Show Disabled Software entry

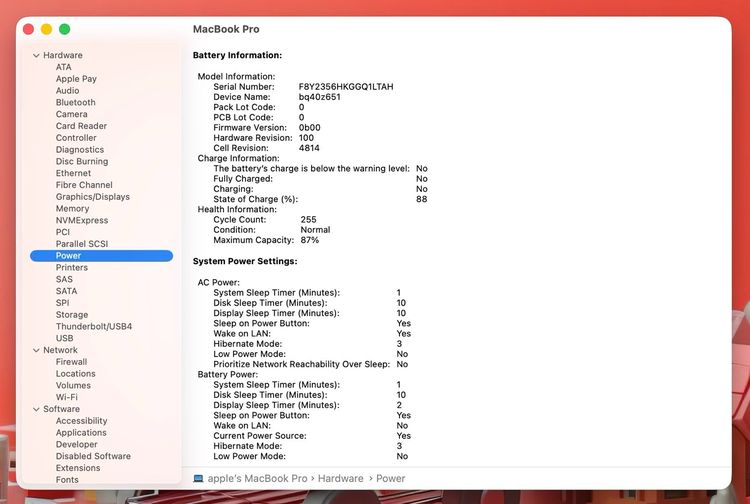pyautogui.click(x=93, y=456)
